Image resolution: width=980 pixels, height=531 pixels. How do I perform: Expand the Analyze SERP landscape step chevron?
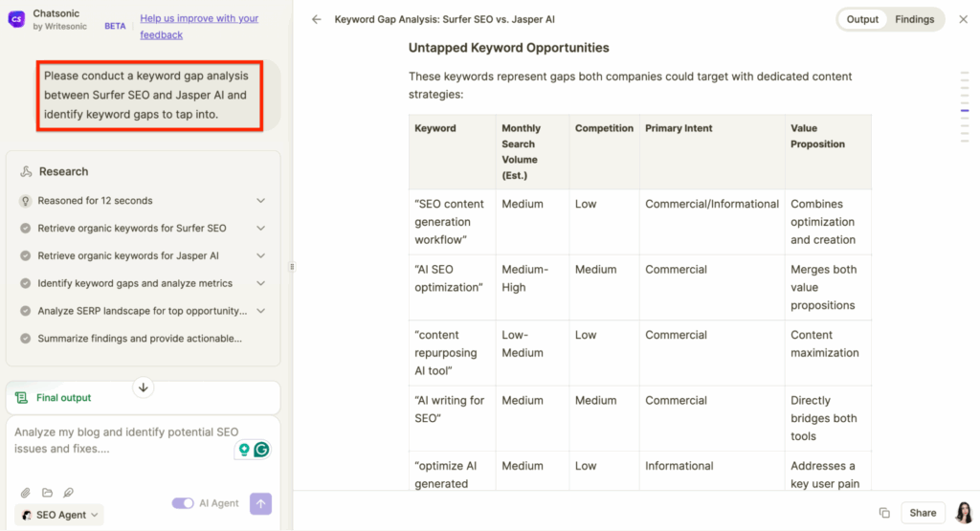tap(260, 311)
